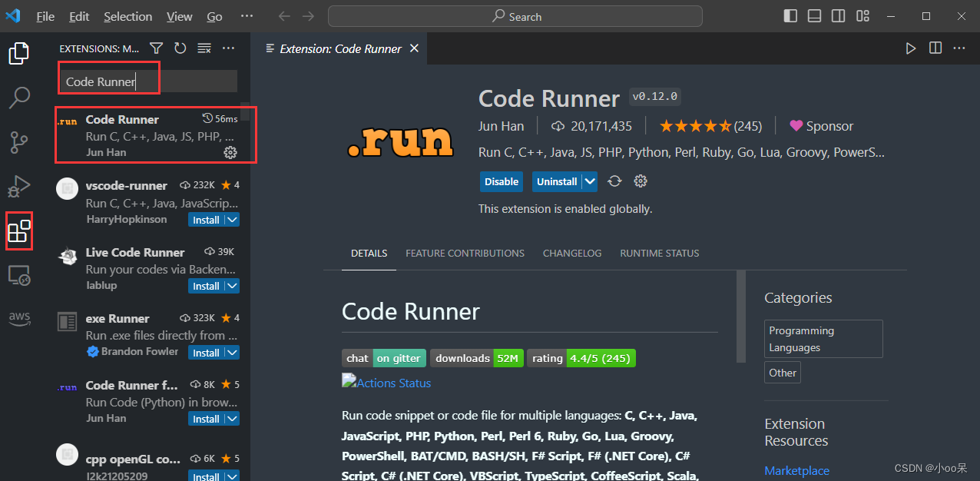Install Code Runner for browser extension
980x481 pixels.
click(x=206, y=419)
